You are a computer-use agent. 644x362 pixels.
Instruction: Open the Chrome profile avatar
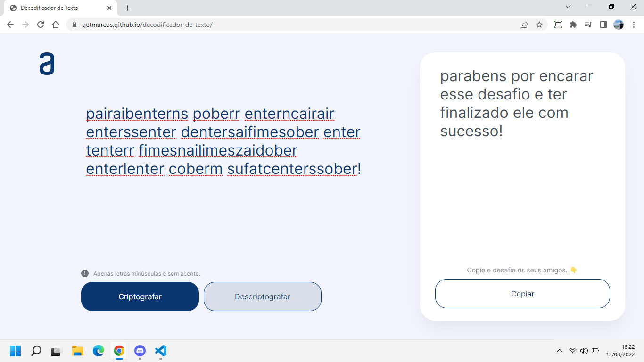click(619, 24)
